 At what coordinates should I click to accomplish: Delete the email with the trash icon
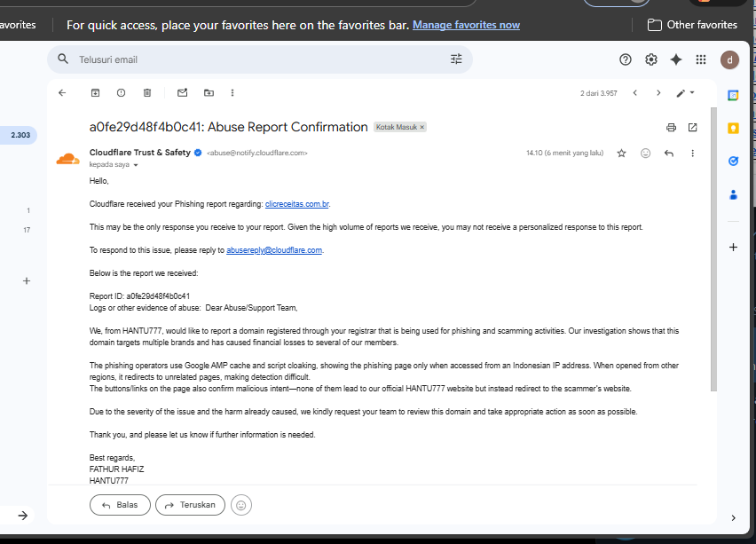pyautogui.click(x=147, y=93)
